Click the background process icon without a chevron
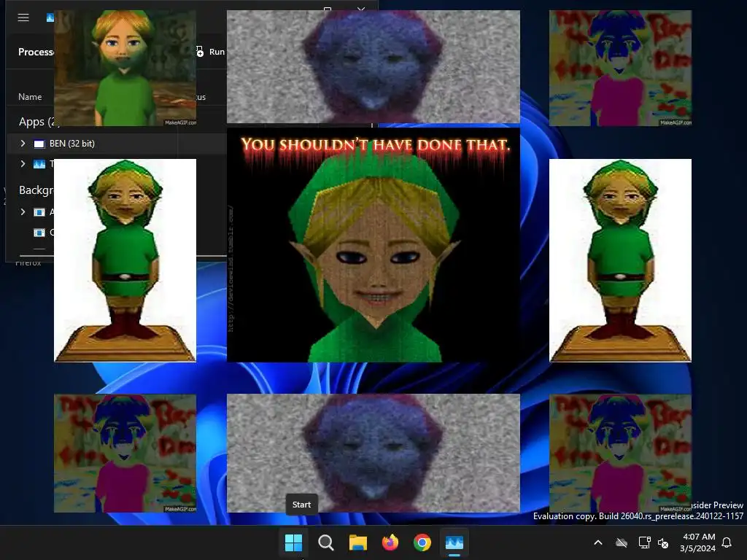The width and height of the screenshot is (747, 560). pyautogui.click(x=39, y=233)
